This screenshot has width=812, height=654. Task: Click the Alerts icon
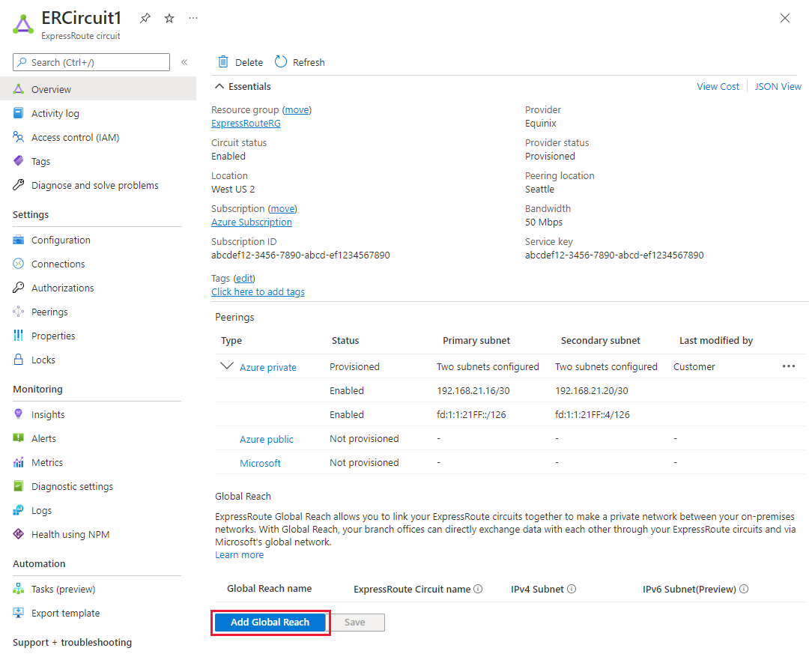(x=18, y=438)
